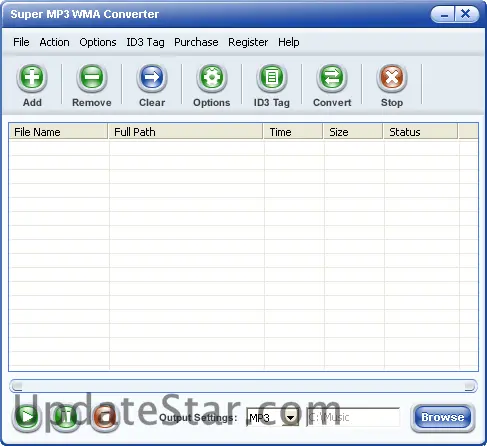
Task: Sort by the File Name column header
Action: pos(58,132)
